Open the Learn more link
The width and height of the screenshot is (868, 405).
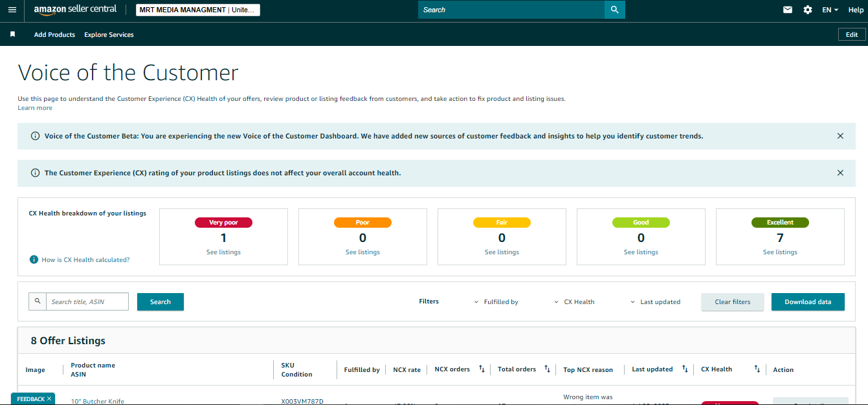[35, 108]
